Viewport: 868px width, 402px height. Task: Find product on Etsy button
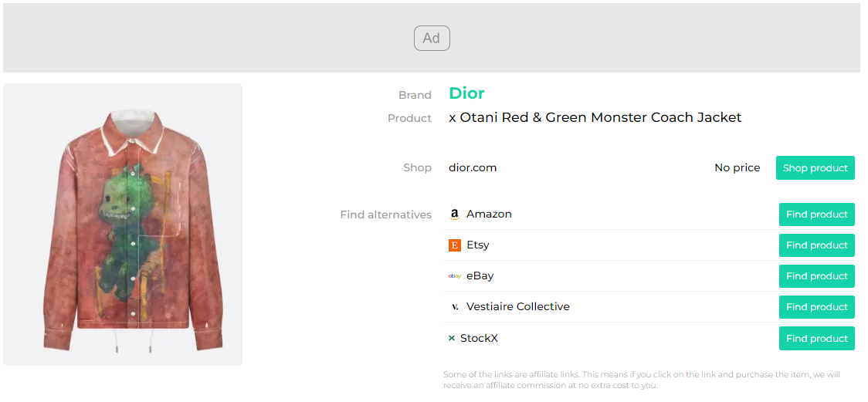(x=816, y=245)
